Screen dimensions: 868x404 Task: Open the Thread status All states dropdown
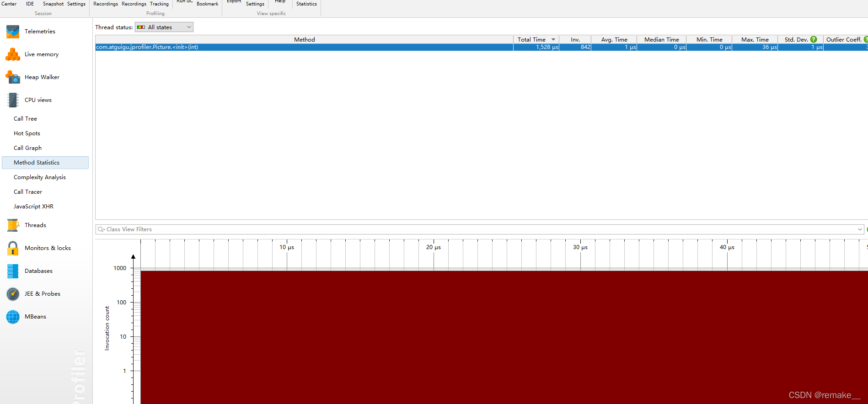tap(164, 27)
